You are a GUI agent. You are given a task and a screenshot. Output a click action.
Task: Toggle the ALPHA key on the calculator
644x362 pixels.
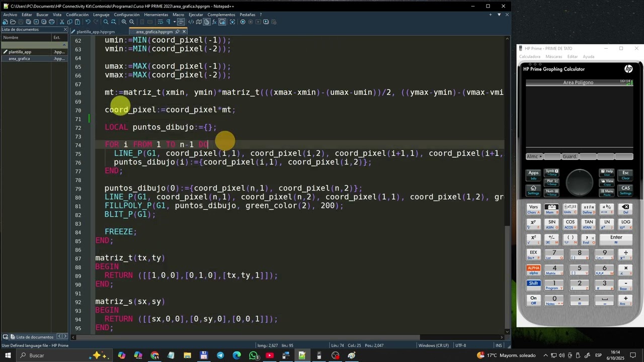(533, 269)
